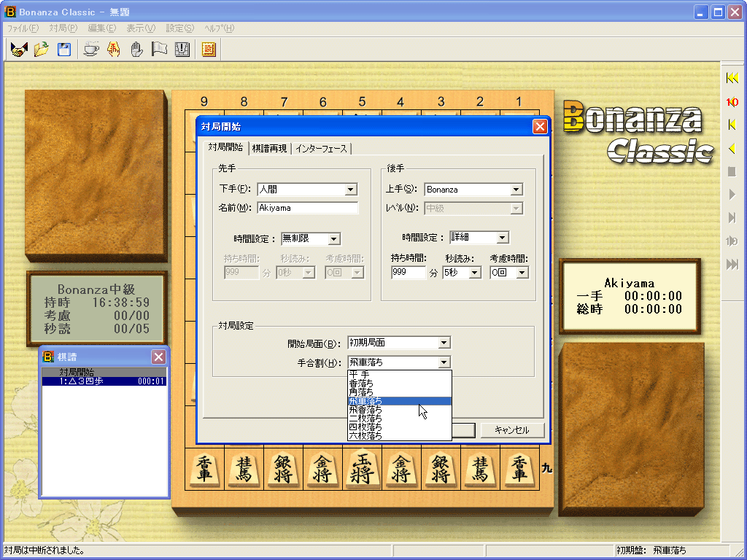The image size is (747, 560).
Task: Click the exclamation mark board icon
Action: click(182, 49)
